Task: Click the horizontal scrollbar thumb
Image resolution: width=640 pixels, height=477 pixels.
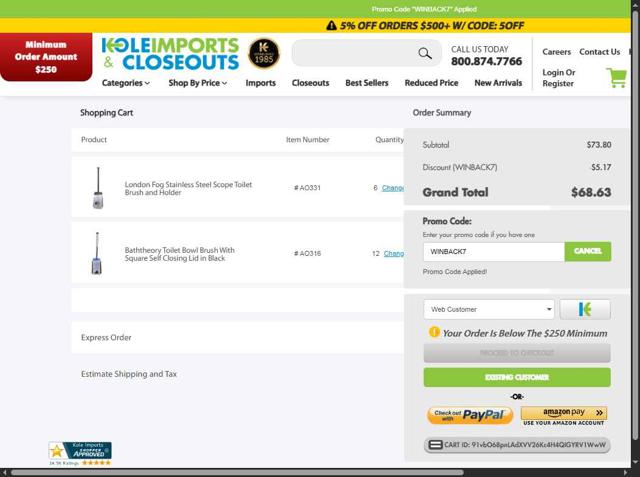Action: pyautogui.click(x=237, y=473)
